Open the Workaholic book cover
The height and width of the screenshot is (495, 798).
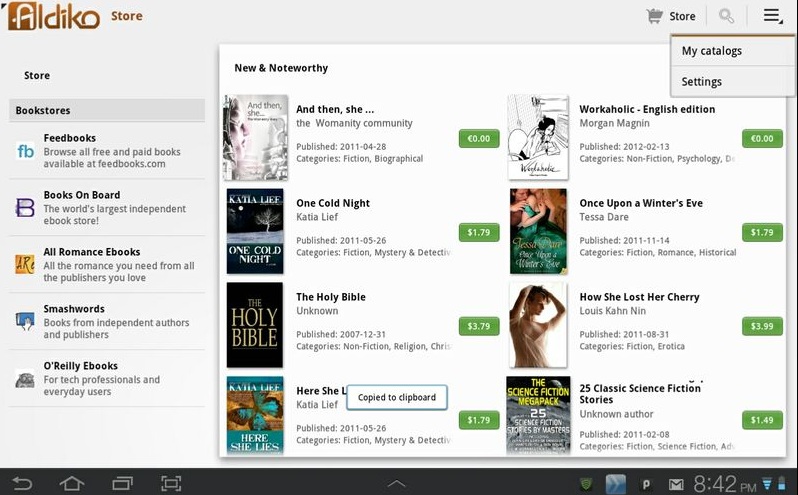[x=538, y=137]
